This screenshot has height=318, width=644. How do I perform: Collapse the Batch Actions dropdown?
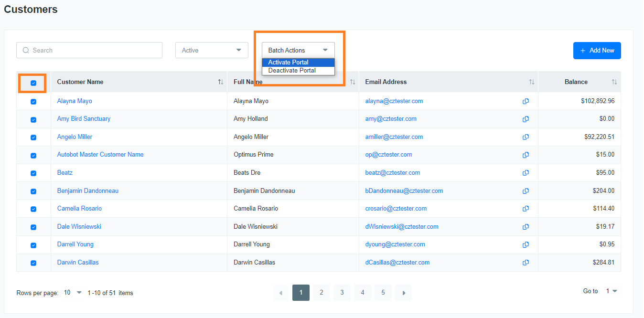tap(298, 50)
